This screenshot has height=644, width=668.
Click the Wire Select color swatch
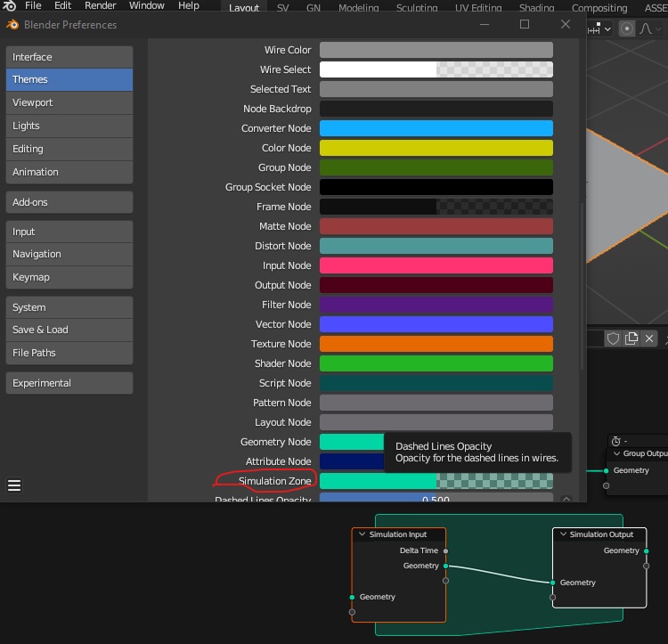(x=436, y=69)
